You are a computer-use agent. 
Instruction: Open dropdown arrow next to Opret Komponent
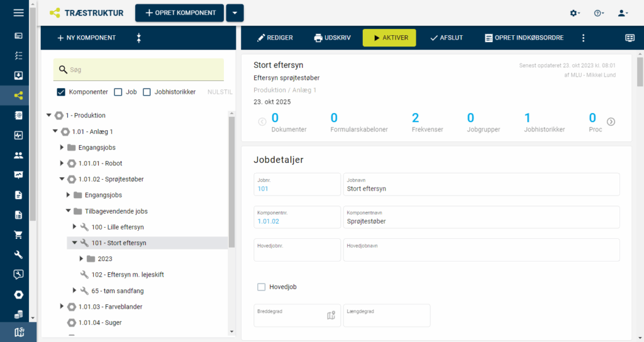235,13
